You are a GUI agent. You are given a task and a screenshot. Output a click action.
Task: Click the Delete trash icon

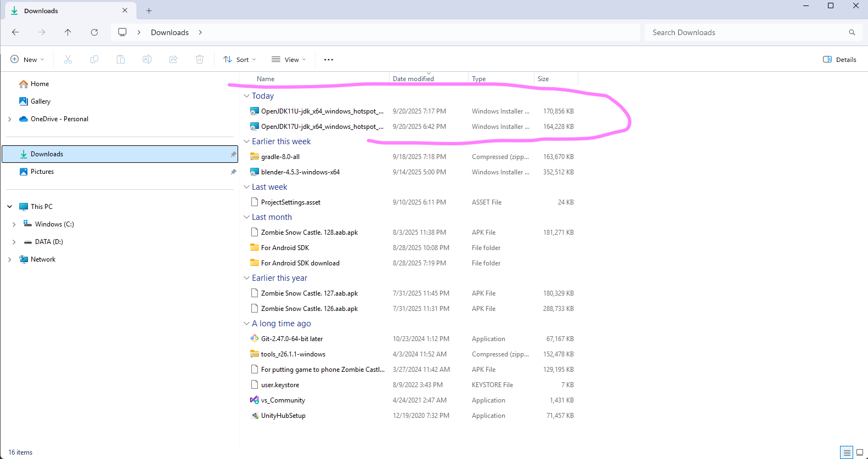[200, 59]
